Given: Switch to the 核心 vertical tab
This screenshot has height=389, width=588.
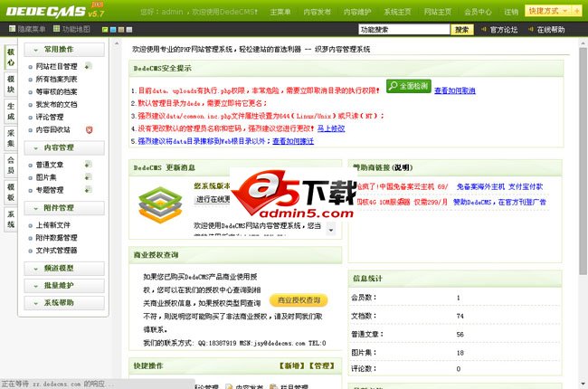Looking at the screenshot, I should [11, 57].
